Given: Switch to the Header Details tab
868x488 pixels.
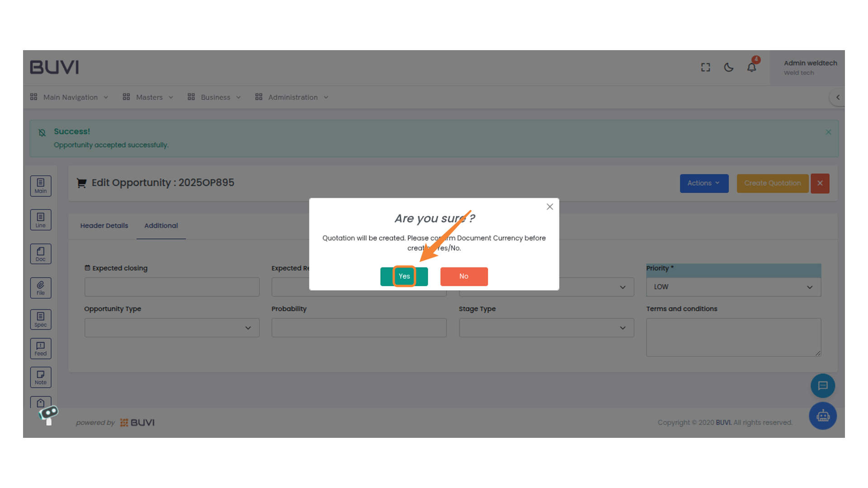Looking at the screenshot, I should point(104,225).
